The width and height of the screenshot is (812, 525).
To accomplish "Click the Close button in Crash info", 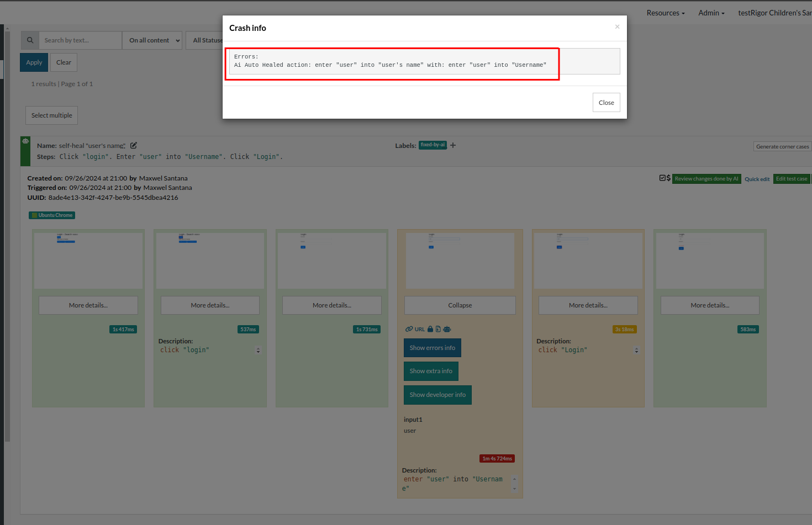I will click(x=606, y=103).
